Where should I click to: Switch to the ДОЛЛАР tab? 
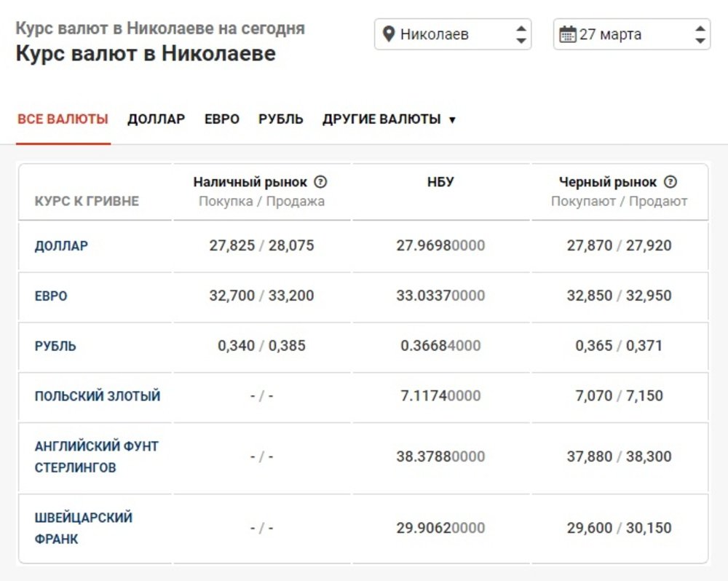pyautogui.click(x=157, y=119)
